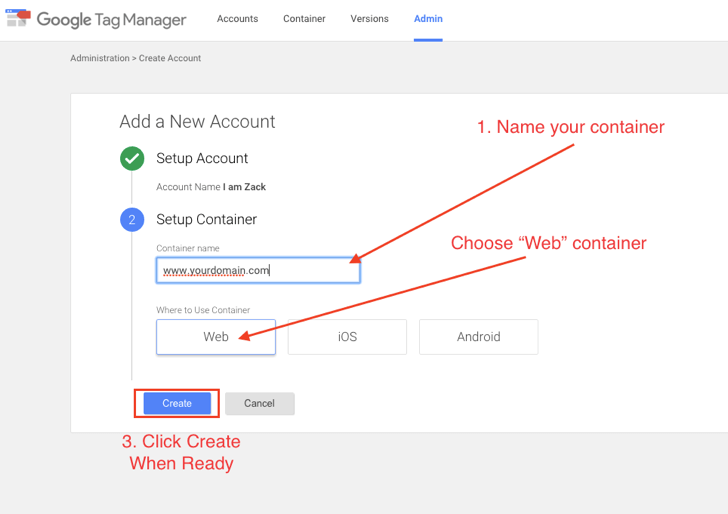Click the Setup Account step heading

(202, 158)
